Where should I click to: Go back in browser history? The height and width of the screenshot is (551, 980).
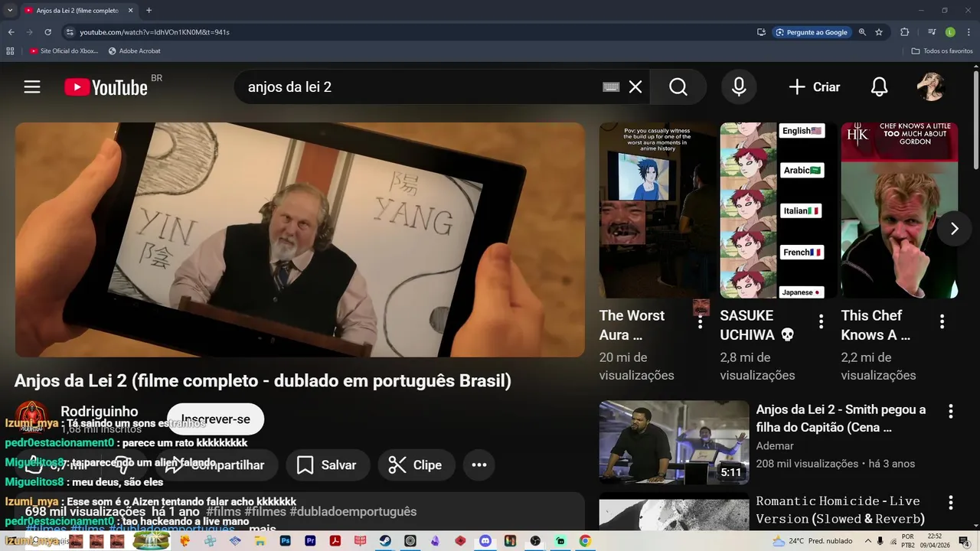coord(11,32)
